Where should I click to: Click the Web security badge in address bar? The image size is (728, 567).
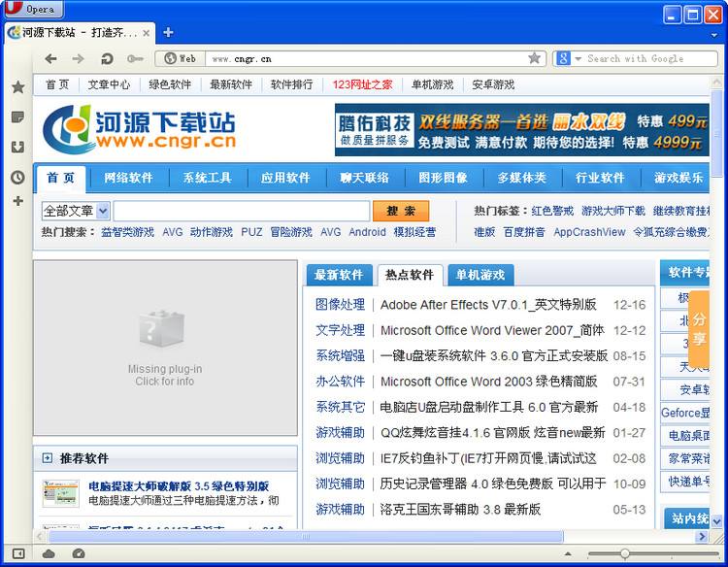pyautogui.click(x=181, y=58)
